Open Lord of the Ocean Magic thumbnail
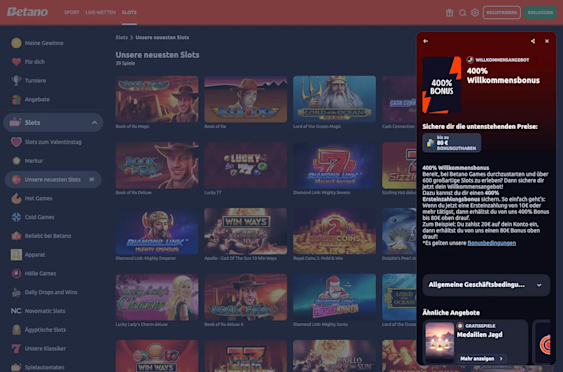Image resolution: width=563 pixels, height=372 pixels. 334,99
